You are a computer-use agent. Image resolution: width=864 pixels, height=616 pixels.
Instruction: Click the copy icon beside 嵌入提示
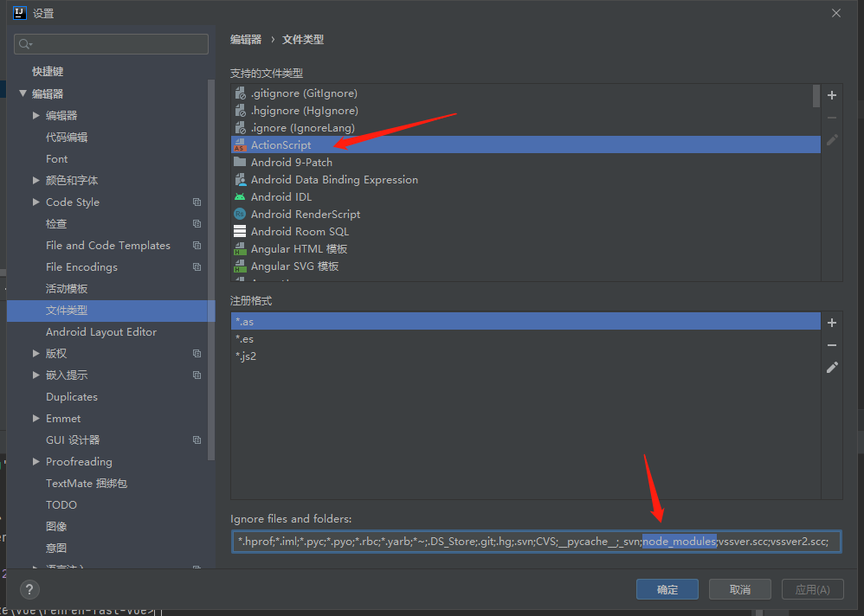[197, 375]
